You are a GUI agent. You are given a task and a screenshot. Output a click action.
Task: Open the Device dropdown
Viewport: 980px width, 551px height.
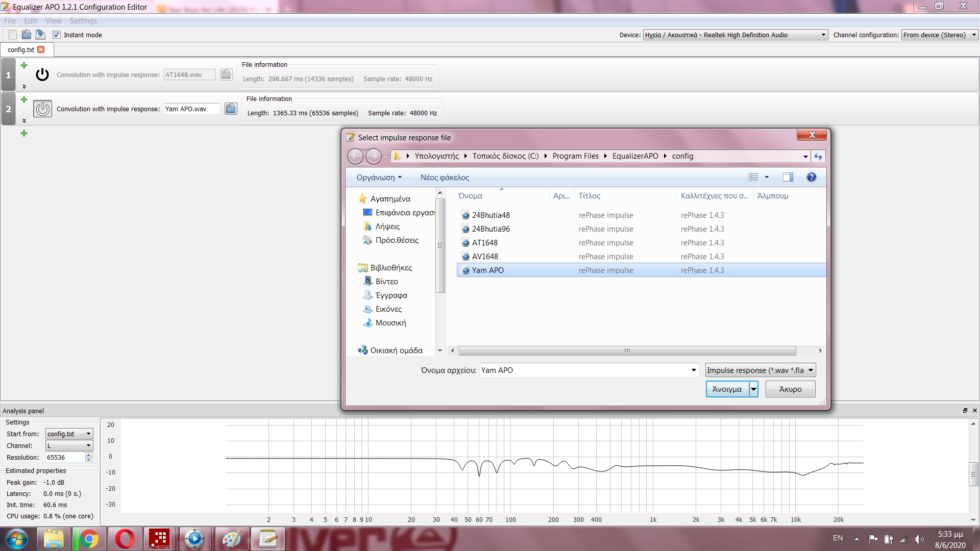tap(735, 35)
